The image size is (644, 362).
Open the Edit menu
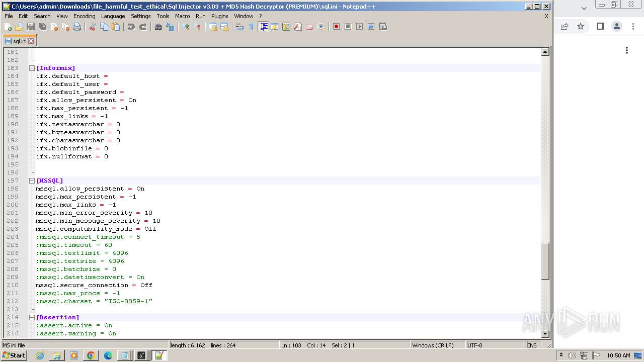23,16
